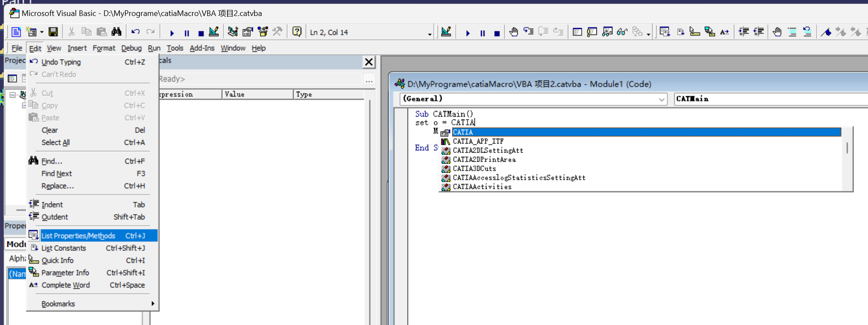Click Reset in the Standard toolbar
868x325 pixels.
coord(201,33)
